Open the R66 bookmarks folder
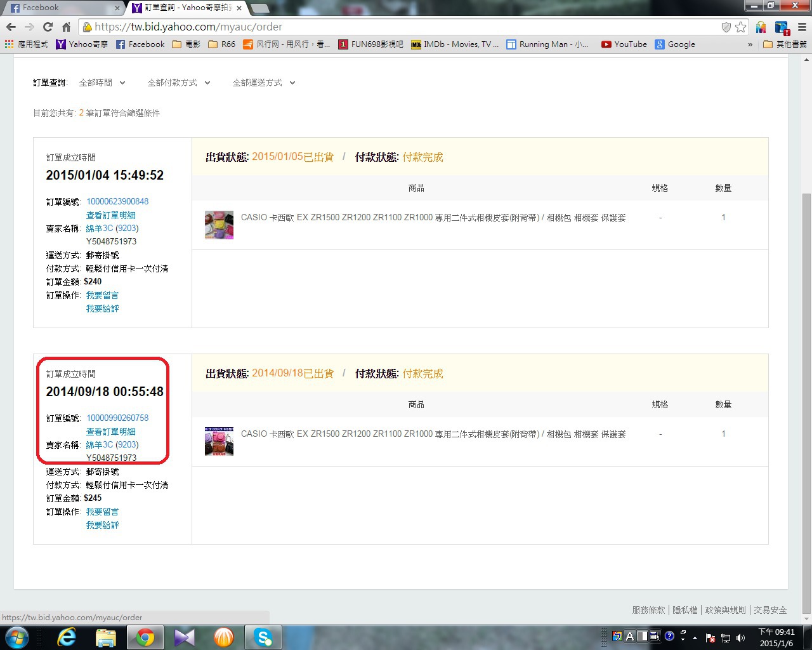This screenshot has width=812, height=650. 221,44
